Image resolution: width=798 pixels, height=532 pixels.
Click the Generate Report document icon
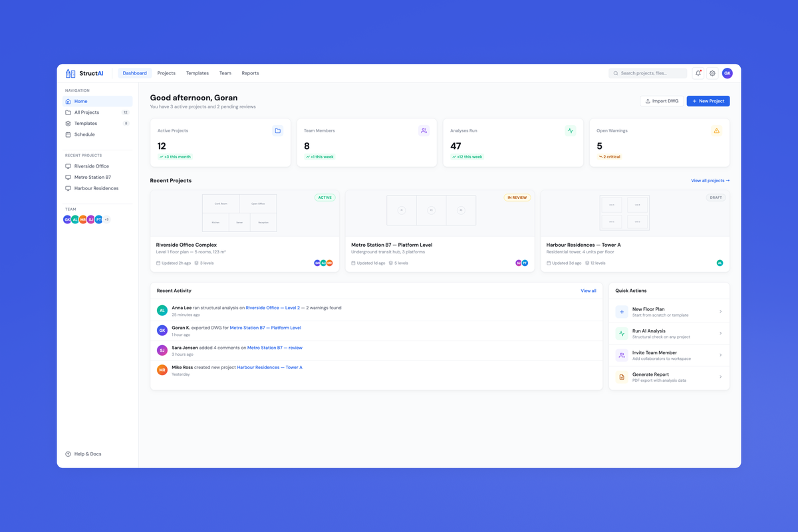point(621,377)
